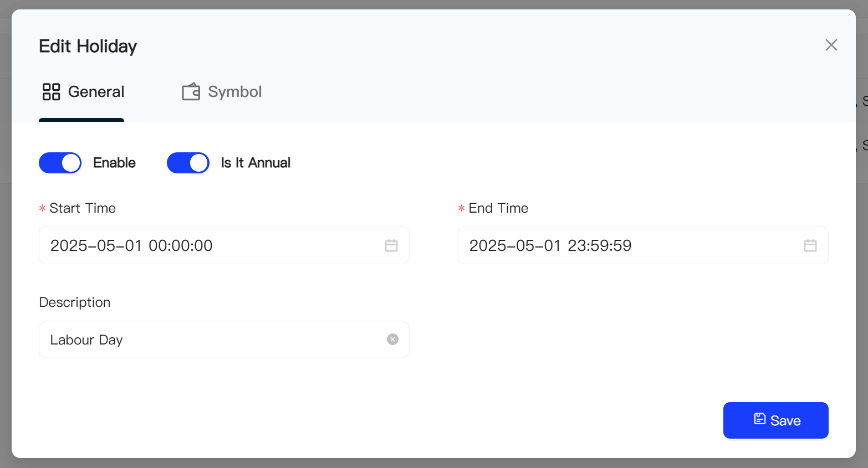Click the Symbol tab wallet icon
The height and width of the screenshot is (468, 868).
click(191, 92)
